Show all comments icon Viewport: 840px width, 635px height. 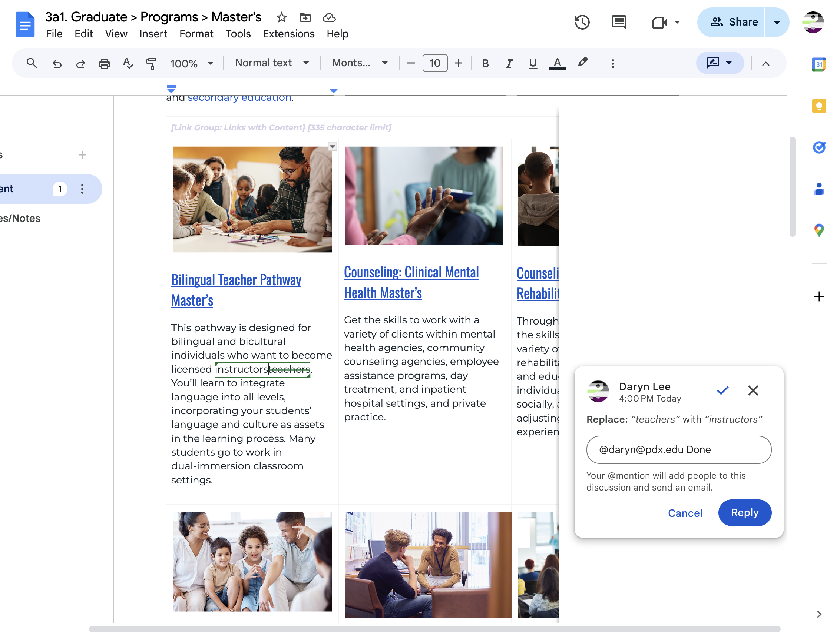[619, 22]
